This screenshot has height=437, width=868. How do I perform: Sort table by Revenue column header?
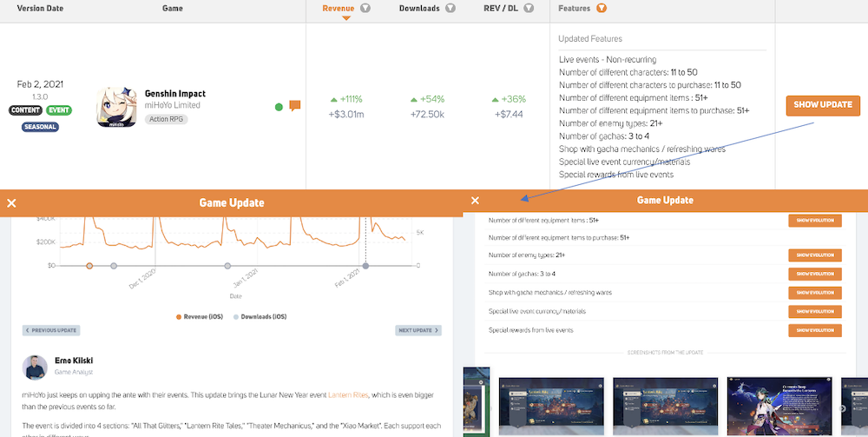339,9
